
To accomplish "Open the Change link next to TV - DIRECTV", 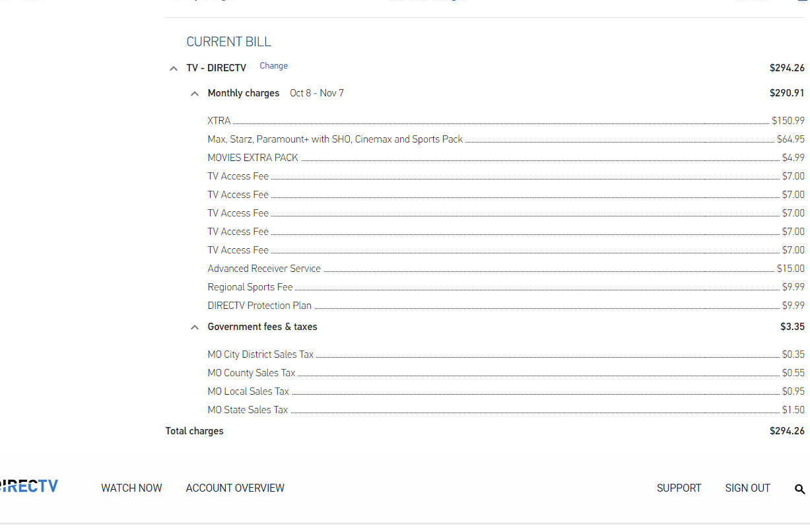I will (x=273, y=66).
